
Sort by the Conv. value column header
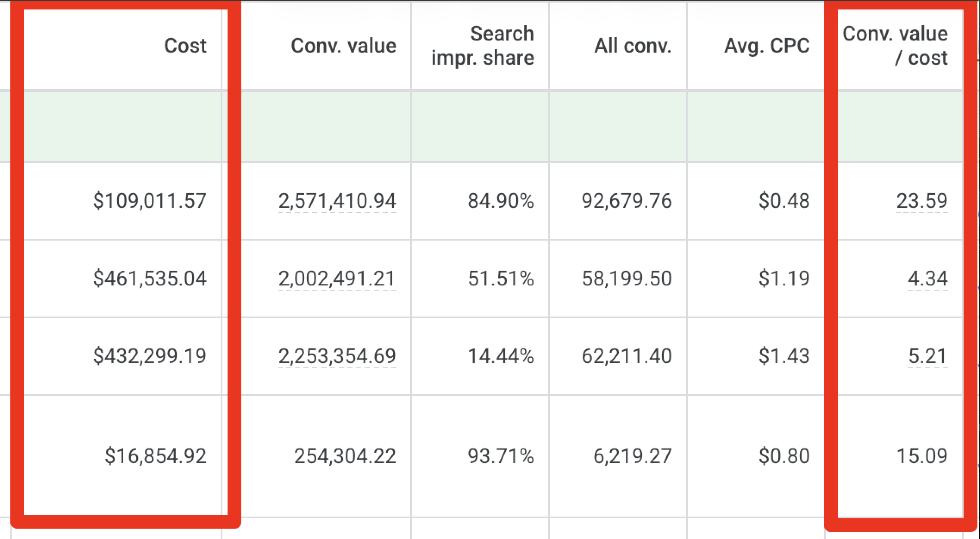(x=343, y=45)
